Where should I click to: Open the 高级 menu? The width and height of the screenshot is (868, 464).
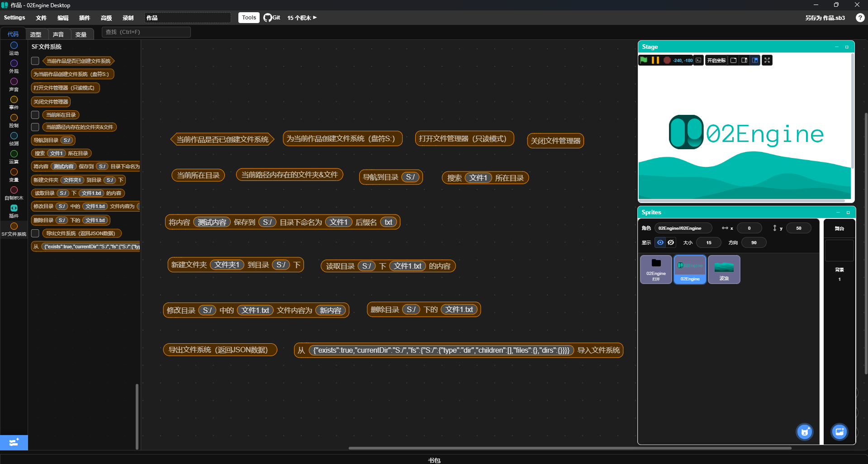(106, 18)
